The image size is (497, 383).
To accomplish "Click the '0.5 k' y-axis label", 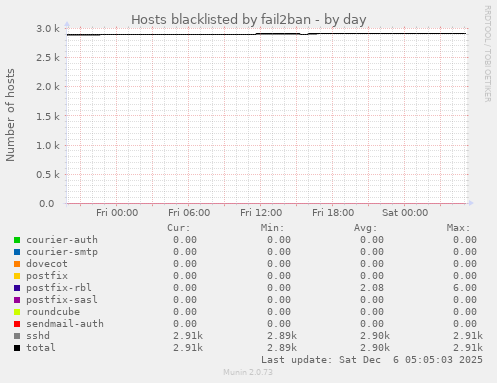I will [x=48, y=174].
